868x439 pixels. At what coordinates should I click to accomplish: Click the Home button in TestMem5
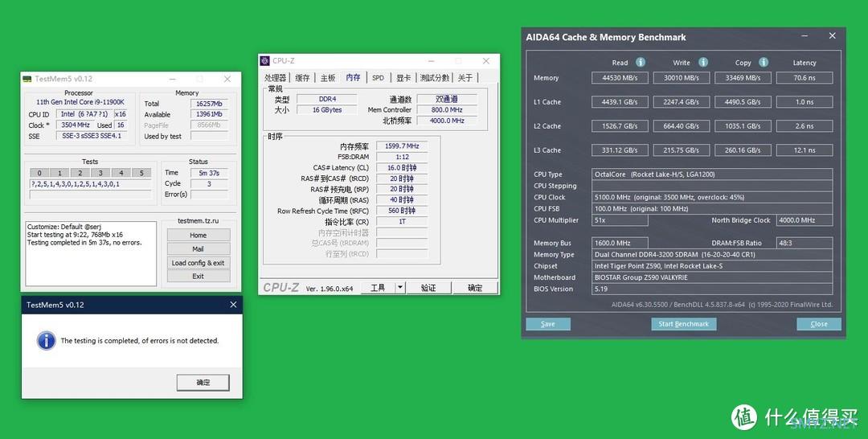coord(199,236)
